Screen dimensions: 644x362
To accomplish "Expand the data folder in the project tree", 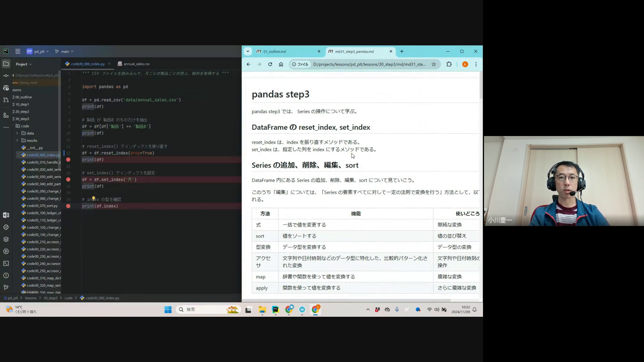I will [17, 133].
